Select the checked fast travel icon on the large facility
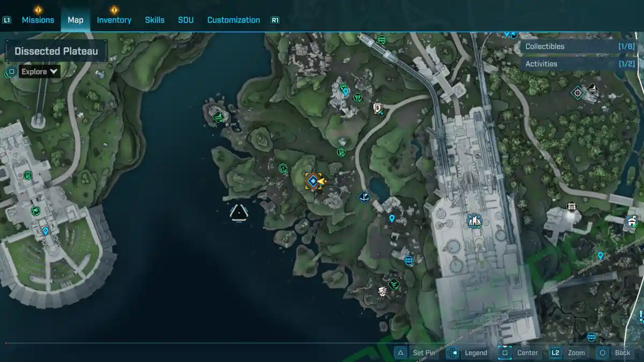The width and height of the screenshot is (644, 362). (474, 220)
